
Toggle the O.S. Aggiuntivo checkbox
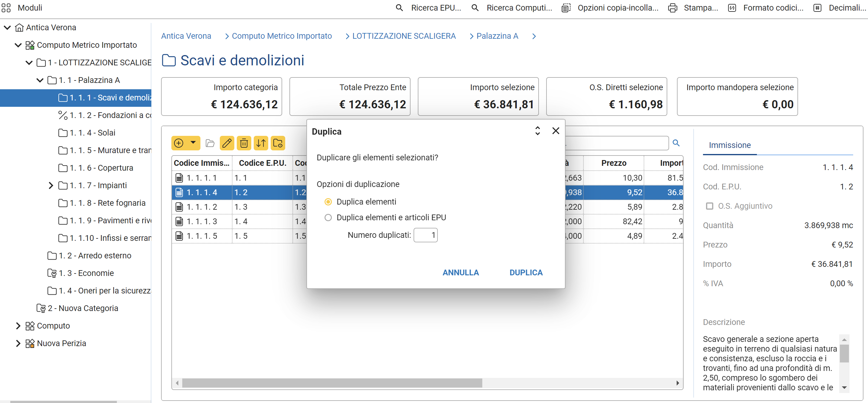tap(709, 206)
